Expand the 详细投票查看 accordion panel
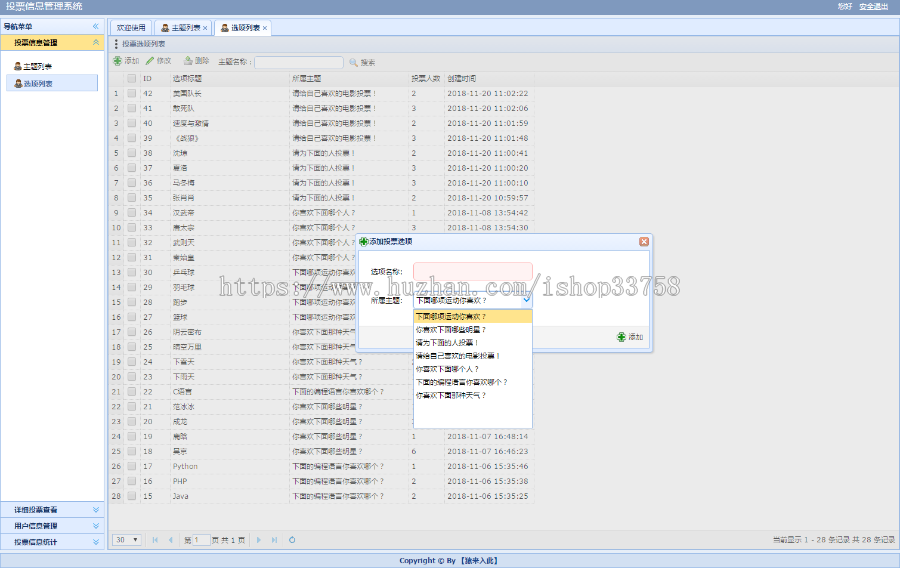 pyautogui.click(x=96, y=509)
